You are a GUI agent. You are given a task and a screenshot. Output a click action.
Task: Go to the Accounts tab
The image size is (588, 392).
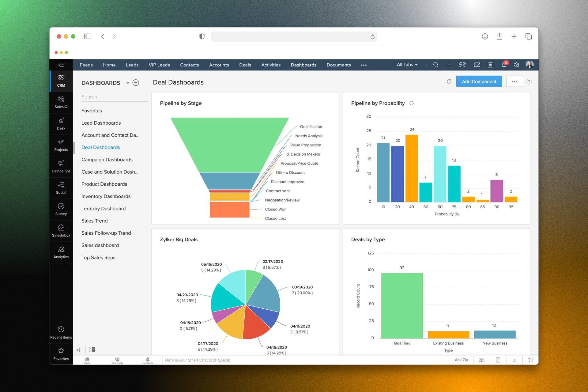[219, 65]
